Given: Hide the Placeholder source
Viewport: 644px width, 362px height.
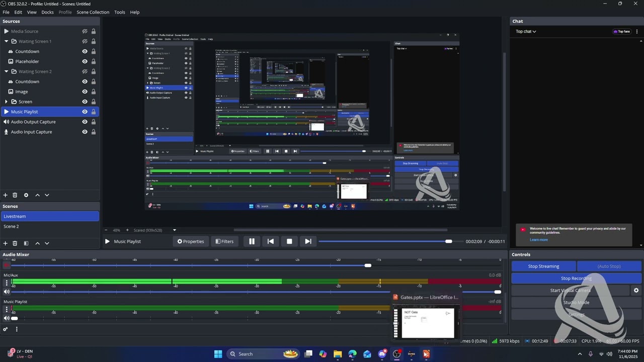Looking at the screenshot, I should coord(85,61).
